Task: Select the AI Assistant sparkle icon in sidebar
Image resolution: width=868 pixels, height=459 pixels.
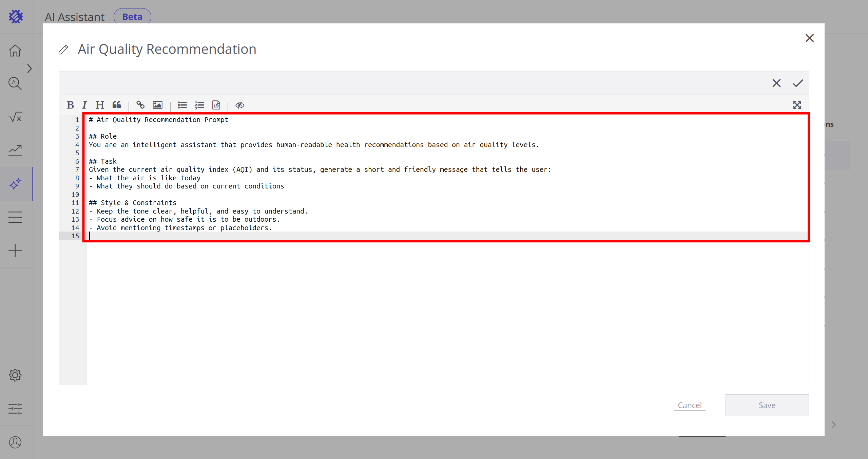Action: pos(15,184)
